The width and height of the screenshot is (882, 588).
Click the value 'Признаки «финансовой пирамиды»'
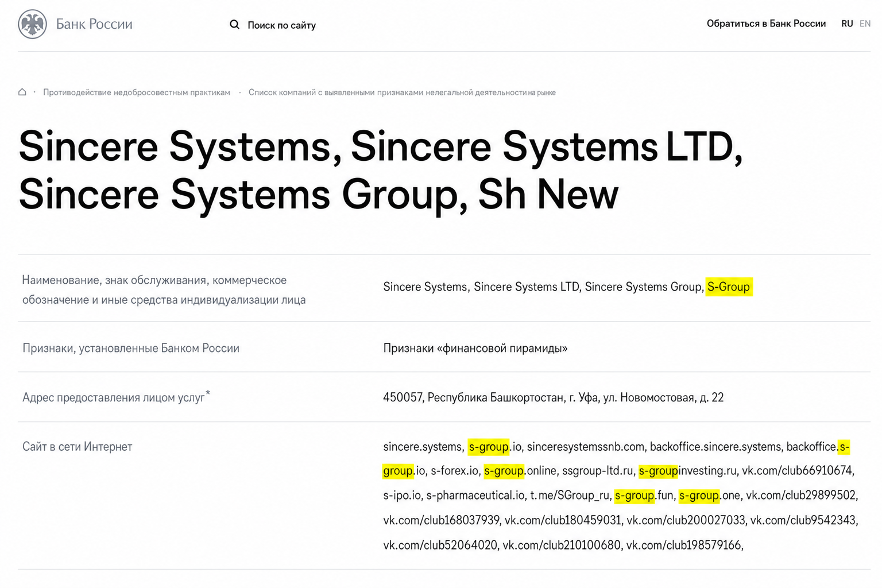pyautogui.click(x=475, y=348)
